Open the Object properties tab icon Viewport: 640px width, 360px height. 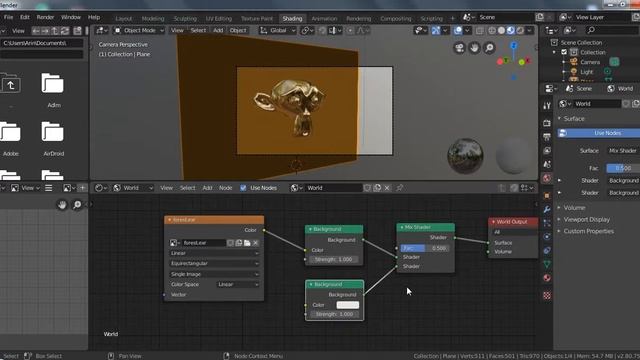pyautogui.click(x=547, y=196)
